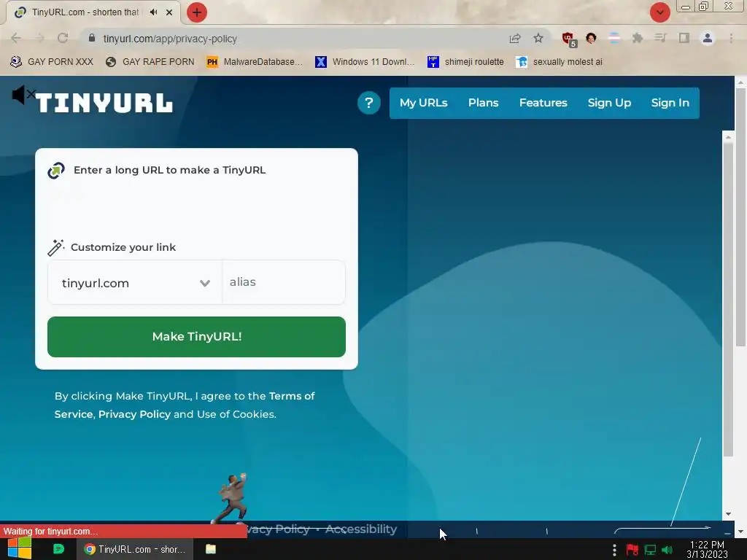Open the red tab search dropdown
This screenshot has width=747, height=560.
tap(660, 12)
